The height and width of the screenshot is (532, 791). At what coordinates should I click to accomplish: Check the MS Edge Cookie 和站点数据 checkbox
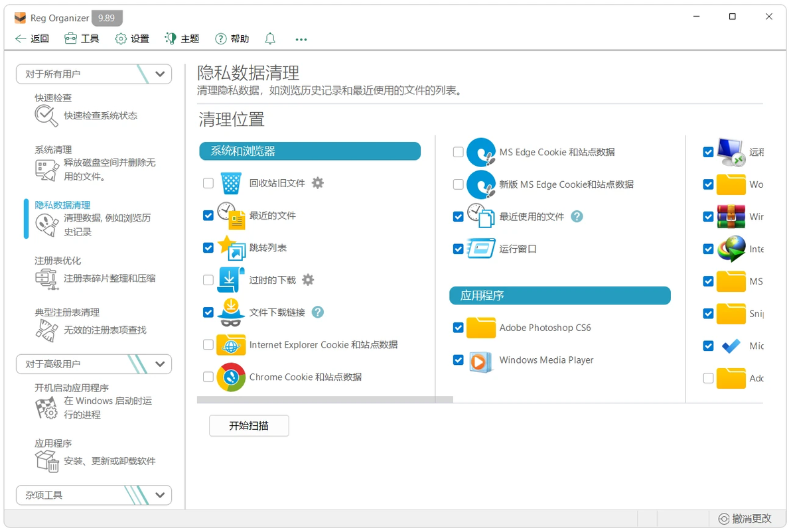[458, 152]
